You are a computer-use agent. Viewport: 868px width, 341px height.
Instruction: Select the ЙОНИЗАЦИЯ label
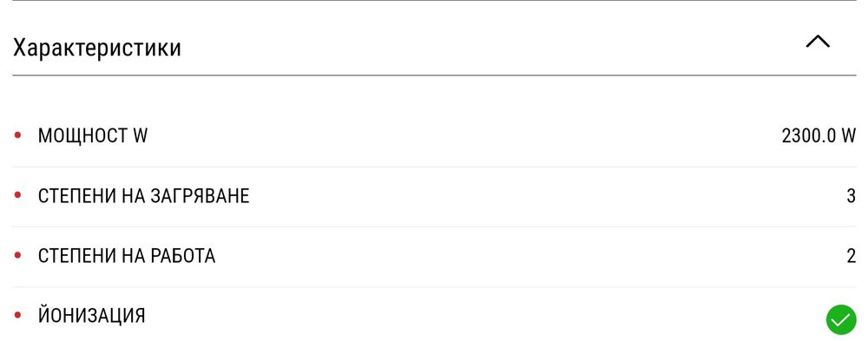coord(91,316)
